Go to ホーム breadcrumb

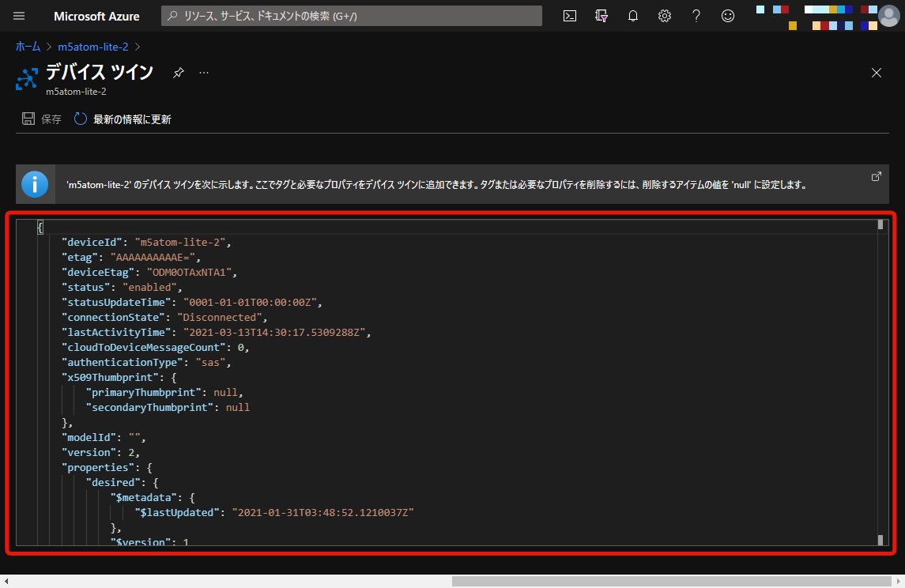point(28,47)
